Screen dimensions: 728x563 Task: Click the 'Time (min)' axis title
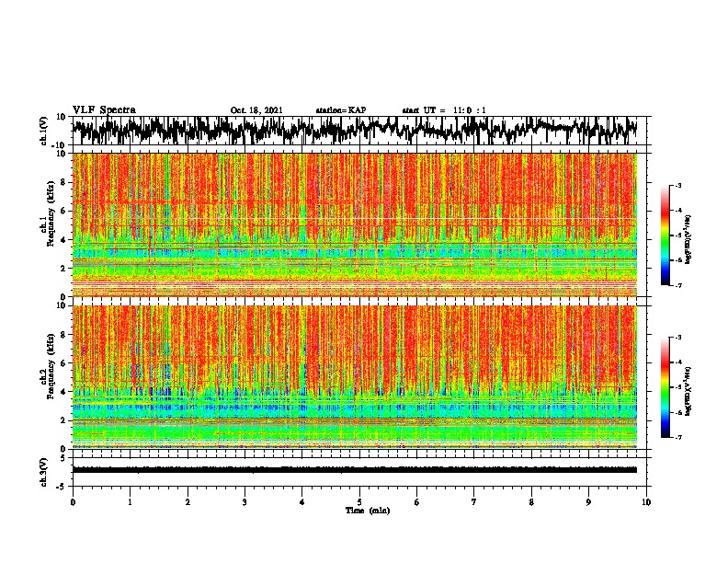pyautogui.click(x=368, y=511)
